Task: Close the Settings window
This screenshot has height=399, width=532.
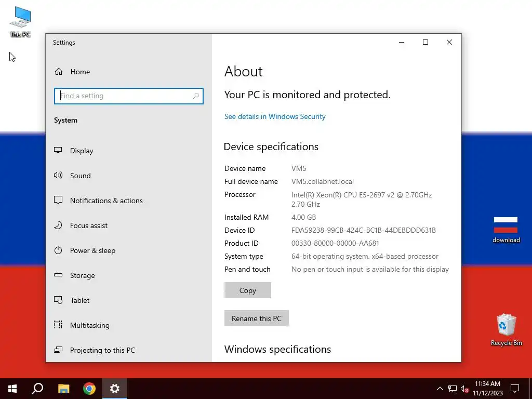Action: coord(449,42)
